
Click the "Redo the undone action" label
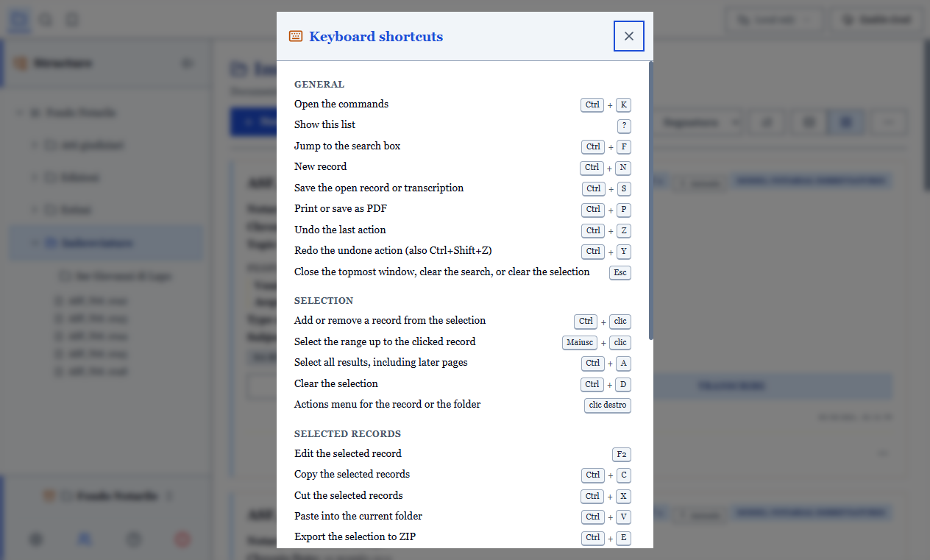[x=393, y=250]
